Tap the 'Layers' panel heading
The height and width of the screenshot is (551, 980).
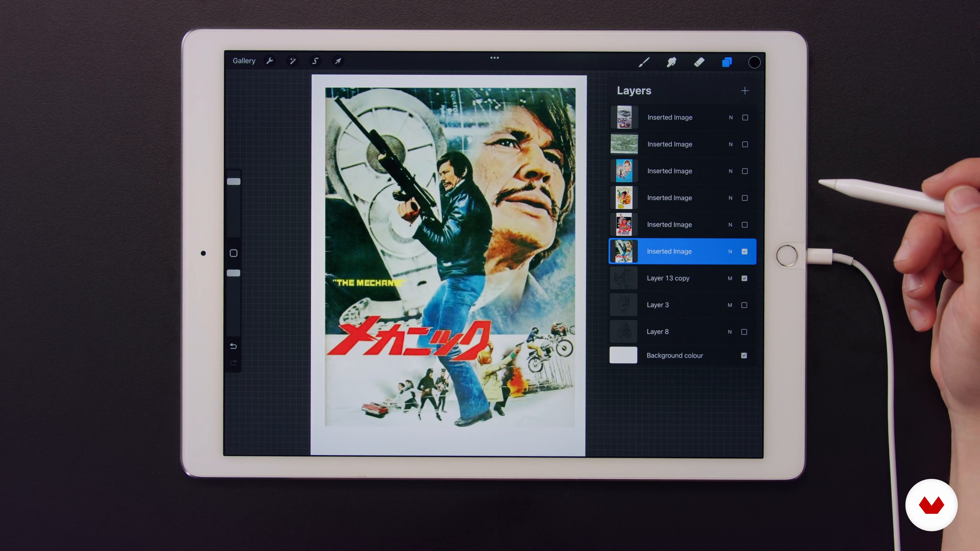[634, 91]
